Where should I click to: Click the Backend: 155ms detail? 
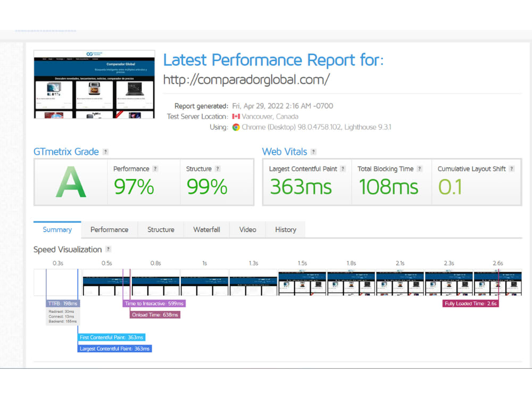click(x=62, y=321)
